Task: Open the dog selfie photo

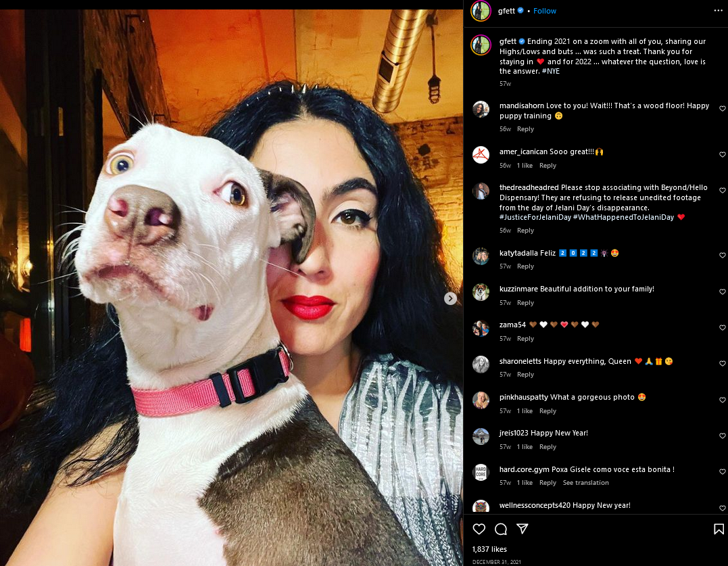Action: (231, 287)
